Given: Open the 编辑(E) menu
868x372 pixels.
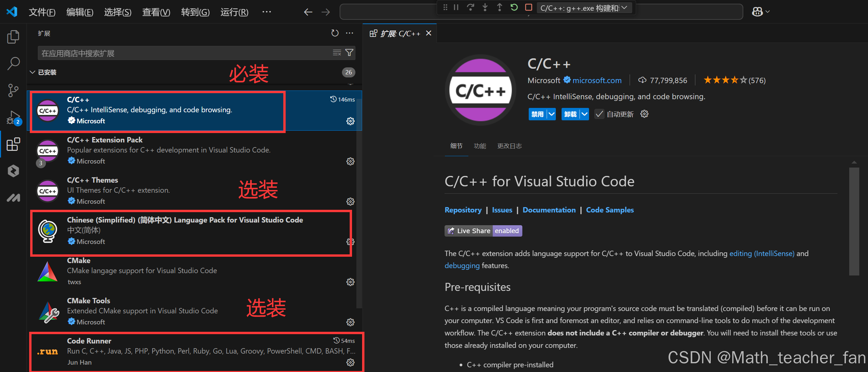Looking at the screenshot, I should pos(80,12).
